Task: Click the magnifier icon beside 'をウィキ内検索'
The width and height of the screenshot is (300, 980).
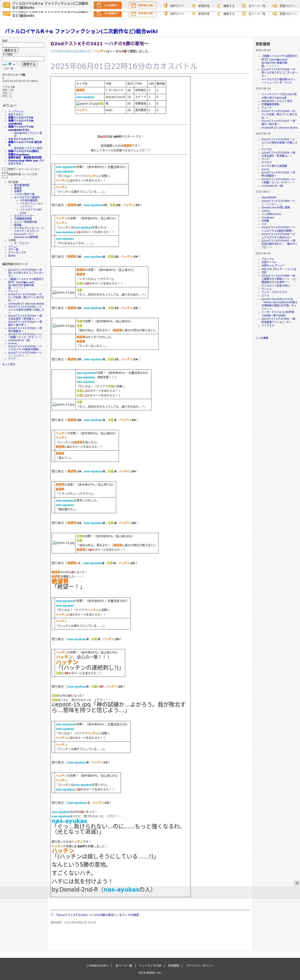Action: click(x=52, y=915)
